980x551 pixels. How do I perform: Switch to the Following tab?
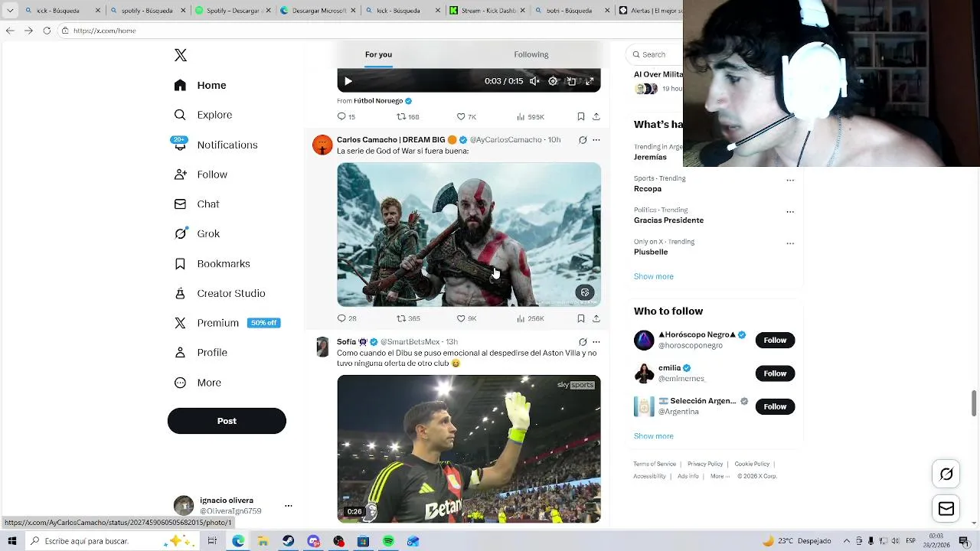(x=531, y=54)
